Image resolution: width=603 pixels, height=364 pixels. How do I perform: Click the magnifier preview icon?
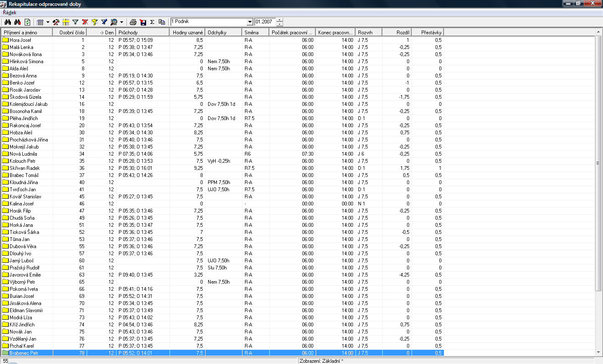[x=114, y=22]
